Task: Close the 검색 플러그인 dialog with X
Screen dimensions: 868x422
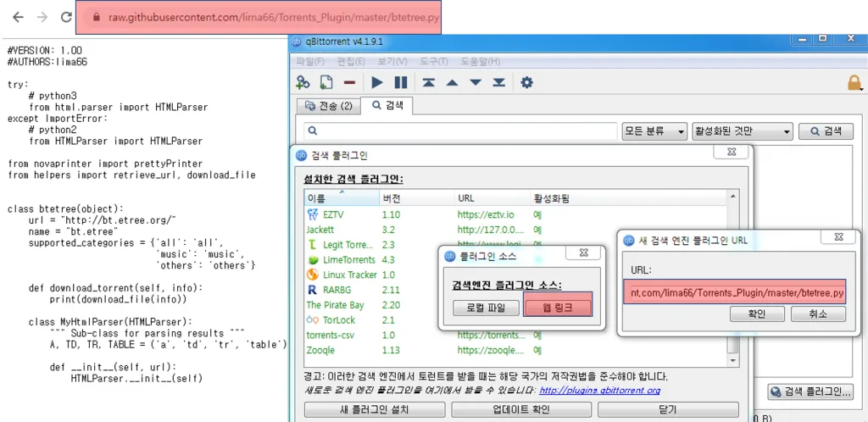Action: click(731, 152)
